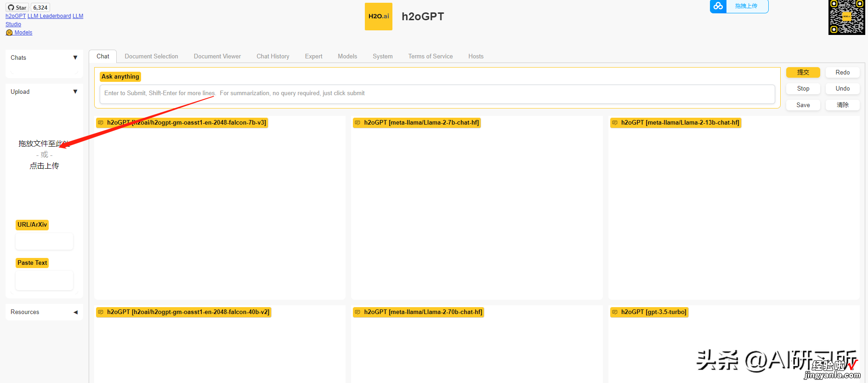Viewport: 868px width, 383px height.
Task: Click the h2oGPT page title
Action: (423, 17)
